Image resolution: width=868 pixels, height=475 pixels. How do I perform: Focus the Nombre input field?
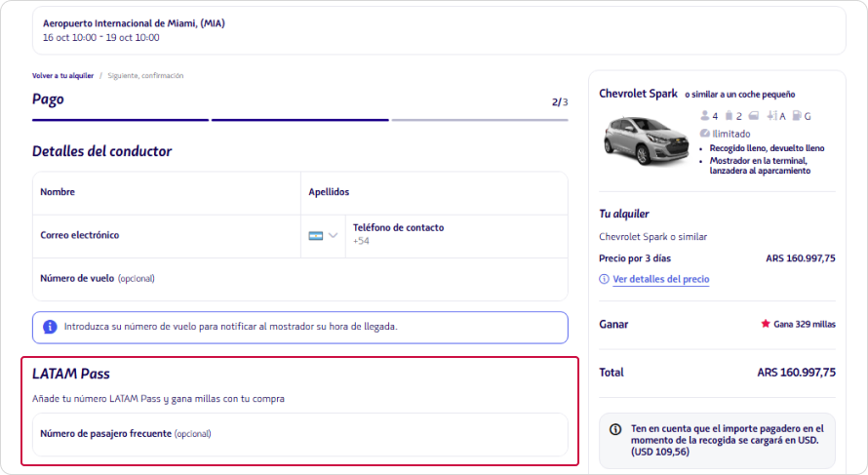[x=167, y=193]
